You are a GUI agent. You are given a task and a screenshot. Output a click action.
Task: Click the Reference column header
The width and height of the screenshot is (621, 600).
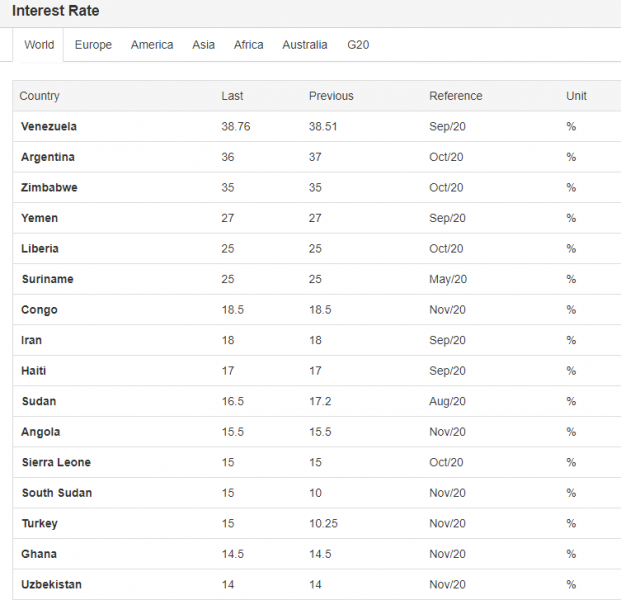click(455, 96)
